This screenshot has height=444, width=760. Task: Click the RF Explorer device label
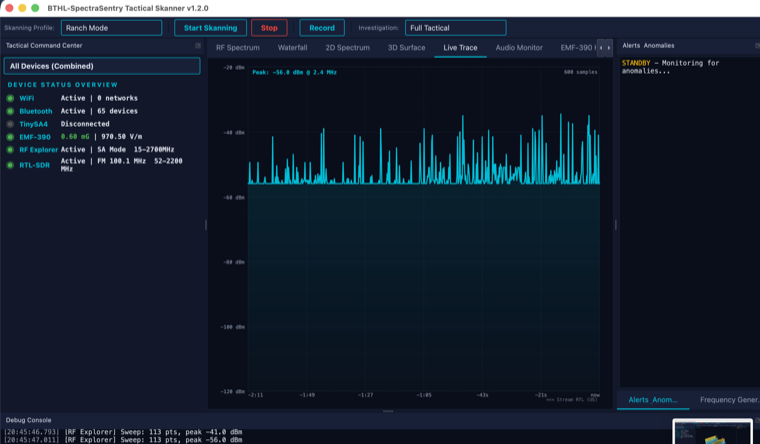click(x=38, y=150)
